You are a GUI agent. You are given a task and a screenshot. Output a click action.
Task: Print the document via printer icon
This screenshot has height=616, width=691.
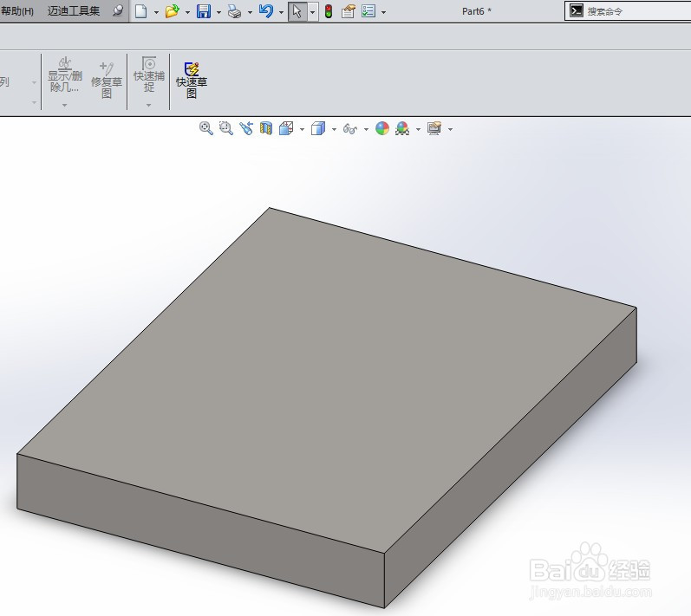[234, 11]
